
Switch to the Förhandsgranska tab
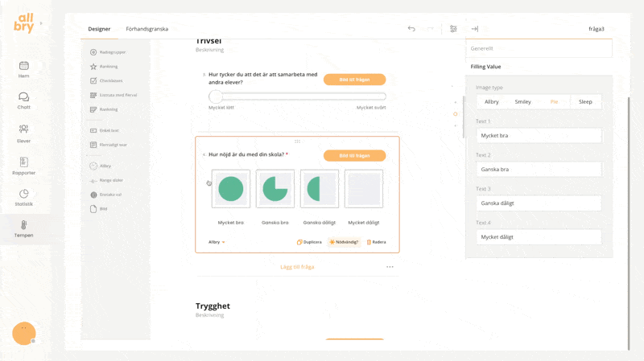(x=147, y=29)
